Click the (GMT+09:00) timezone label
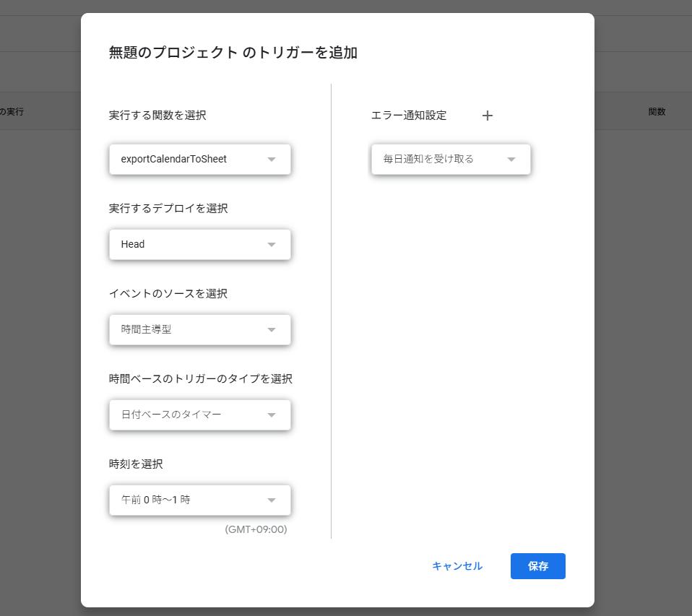Image resolution: width=692 pixels, height=616 pixels. [x=256, y=529]
